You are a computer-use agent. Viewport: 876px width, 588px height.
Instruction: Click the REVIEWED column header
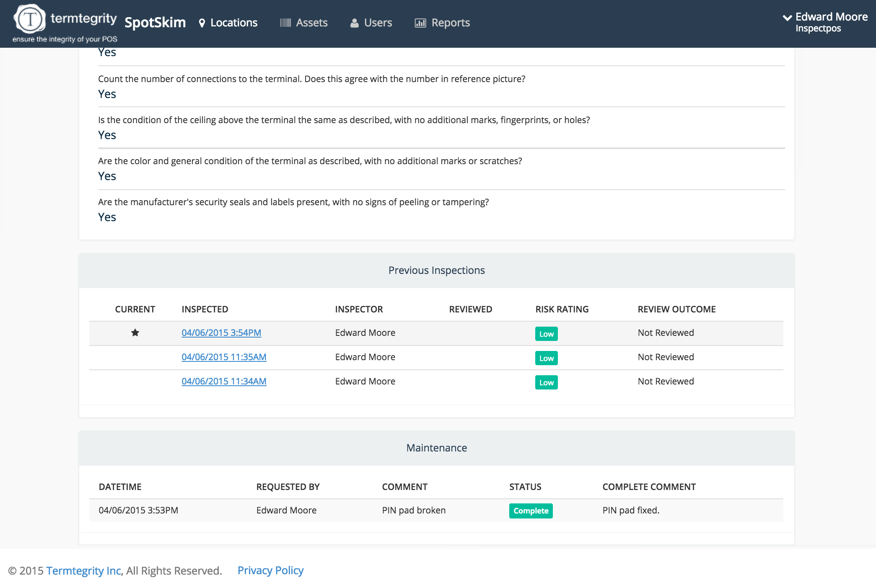(x=470, y=309)
